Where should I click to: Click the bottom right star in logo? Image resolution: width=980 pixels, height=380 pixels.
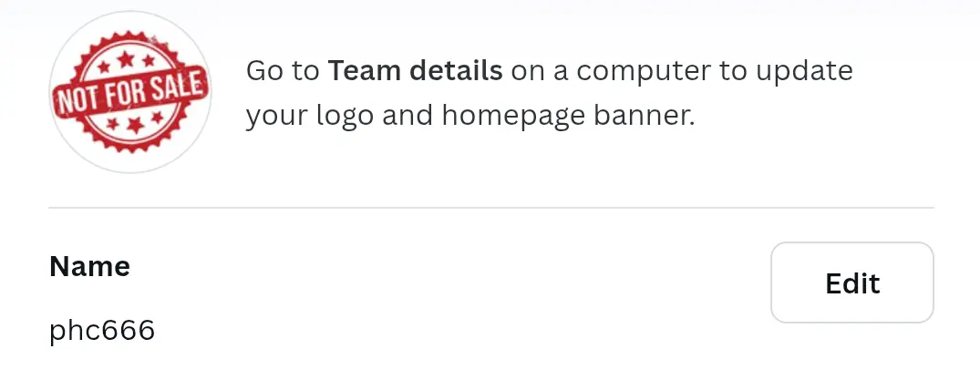[x=157, y=117]
